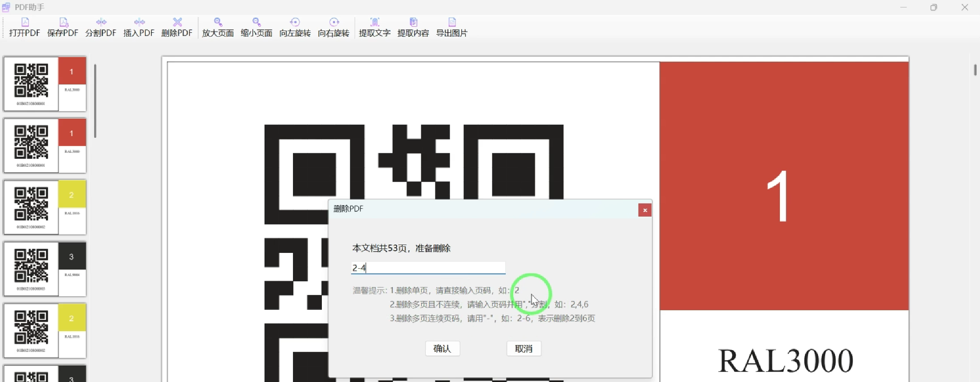Export images with 导出图片

(x=451, y=27)
